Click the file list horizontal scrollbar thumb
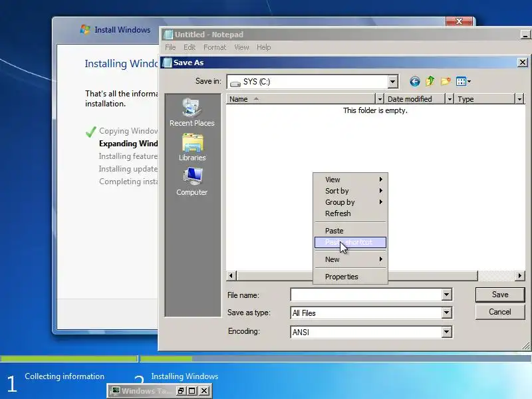Viewport: 532px width, 399px height. 357,275
